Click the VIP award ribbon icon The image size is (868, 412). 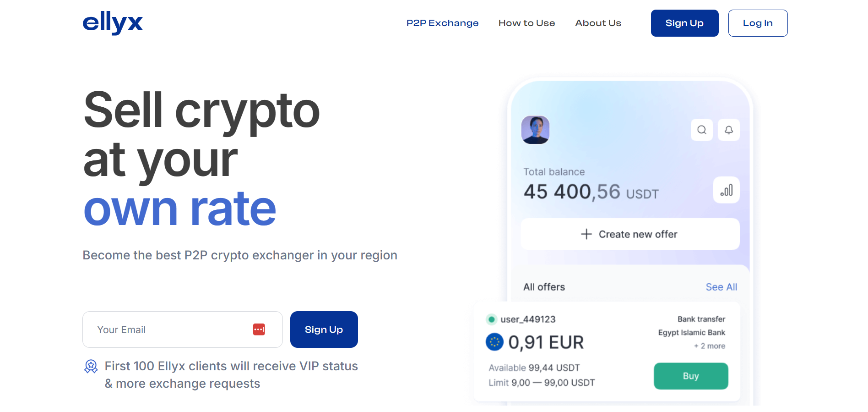pyautogui.click(x=91, y=367)
